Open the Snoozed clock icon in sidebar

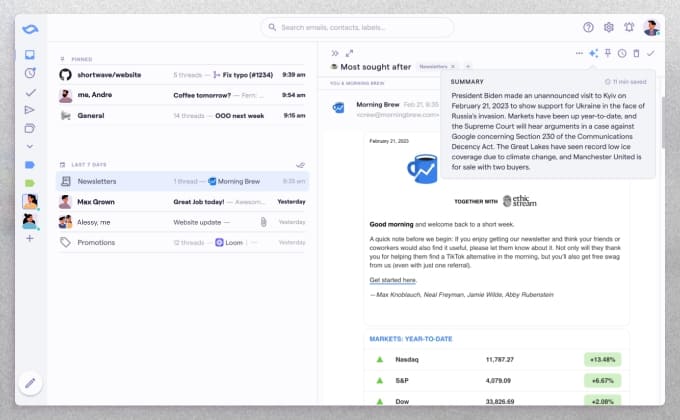30,73
